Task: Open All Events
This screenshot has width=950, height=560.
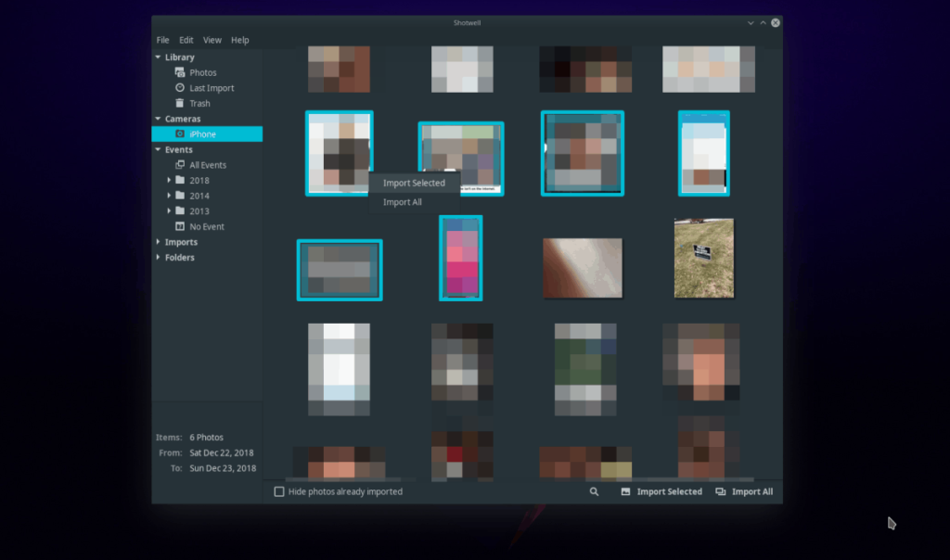Action: (x=208, y=164)
